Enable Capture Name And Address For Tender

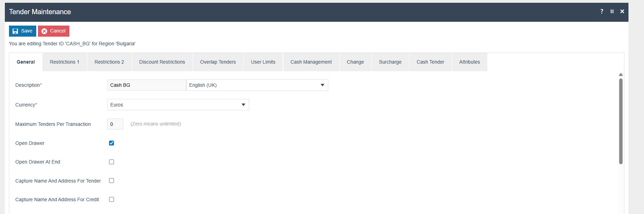click(x=111, y=180)
